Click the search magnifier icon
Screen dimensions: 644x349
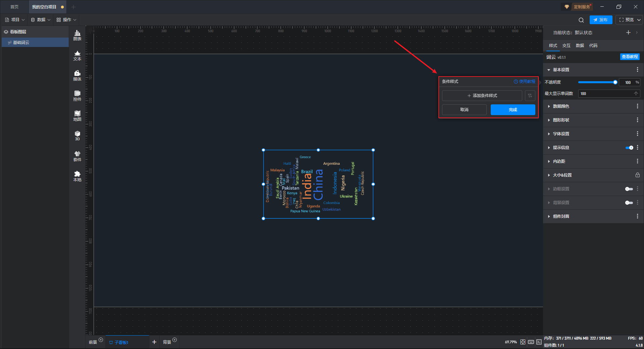581,20
